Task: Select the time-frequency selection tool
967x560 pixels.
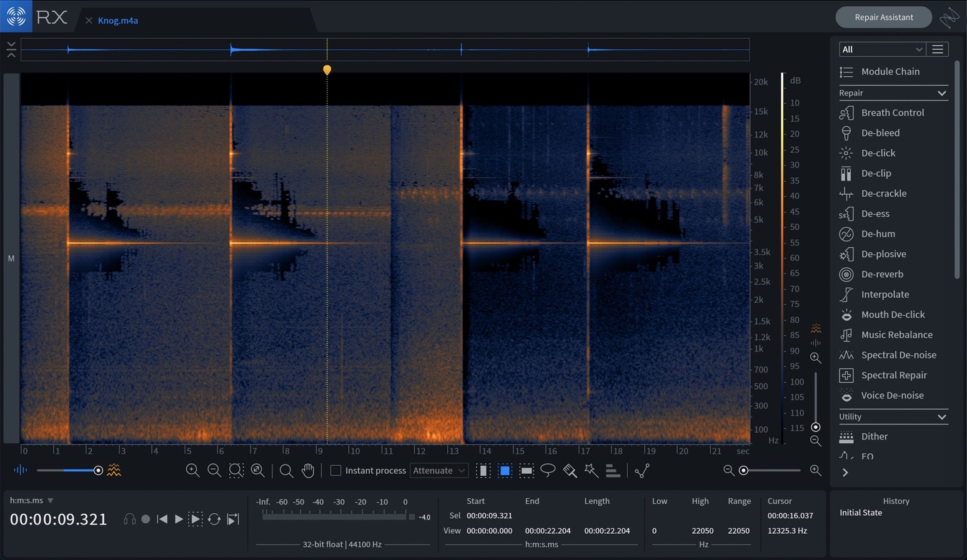Action: click(505, 471)
